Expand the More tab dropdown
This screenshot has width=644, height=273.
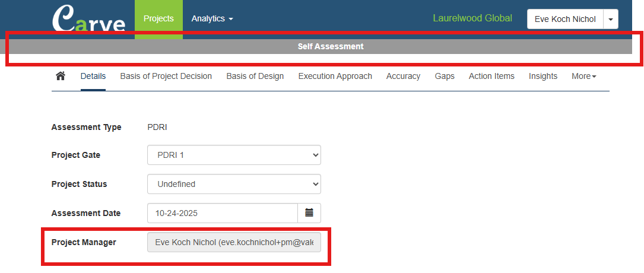point(583,76)
